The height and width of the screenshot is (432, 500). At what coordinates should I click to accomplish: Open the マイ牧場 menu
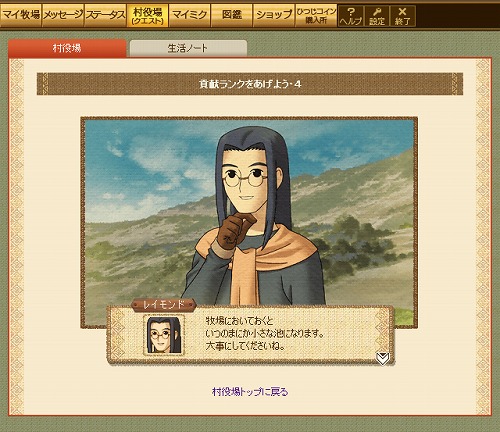[21, 15]
